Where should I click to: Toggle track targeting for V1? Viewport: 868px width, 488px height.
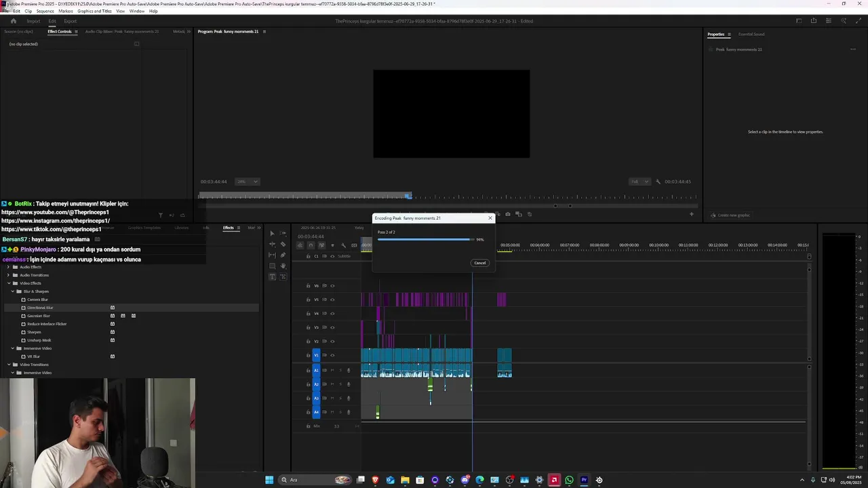[316, 355]
